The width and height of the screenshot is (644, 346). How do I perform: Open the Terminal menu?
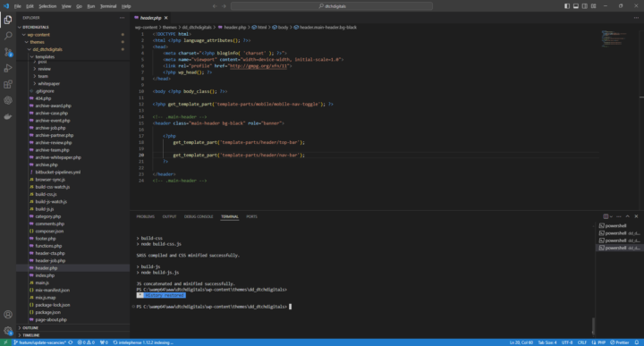[108, 6]
